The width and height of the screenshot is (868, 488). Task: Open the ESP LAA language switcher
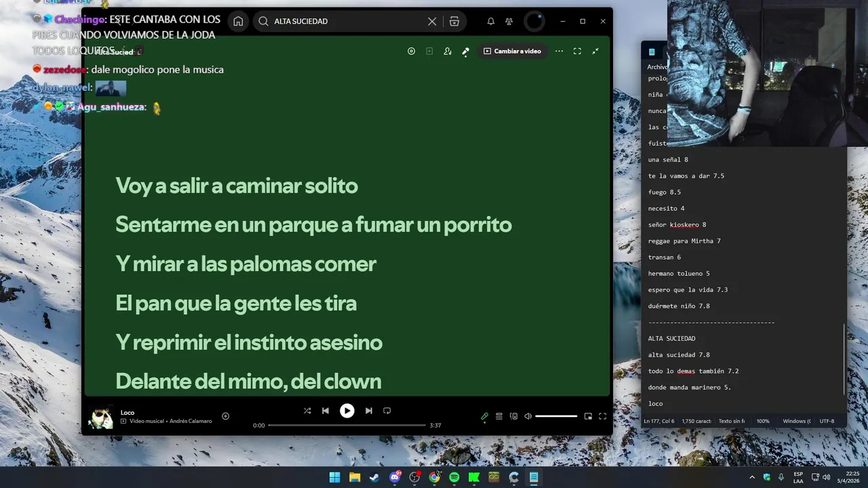(798, 477)
